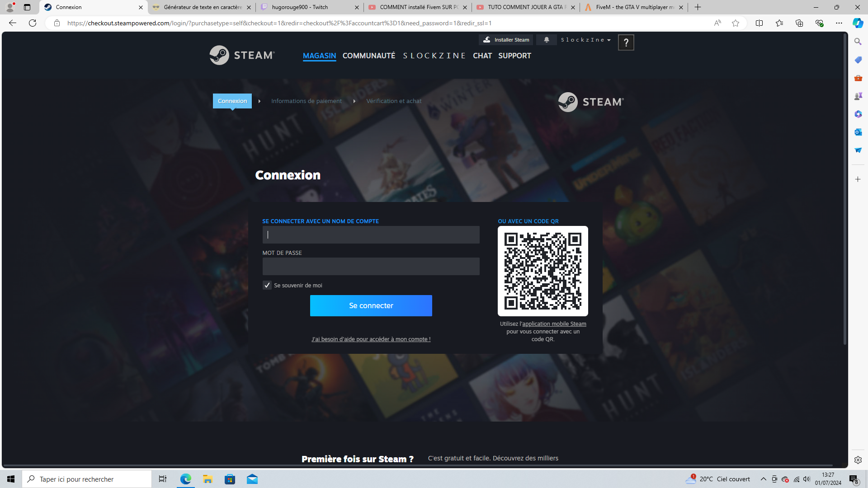The height and width of the screenshot is (488, 868).
Task: Open the MAGASIN menu
Action: click(319, 56)
